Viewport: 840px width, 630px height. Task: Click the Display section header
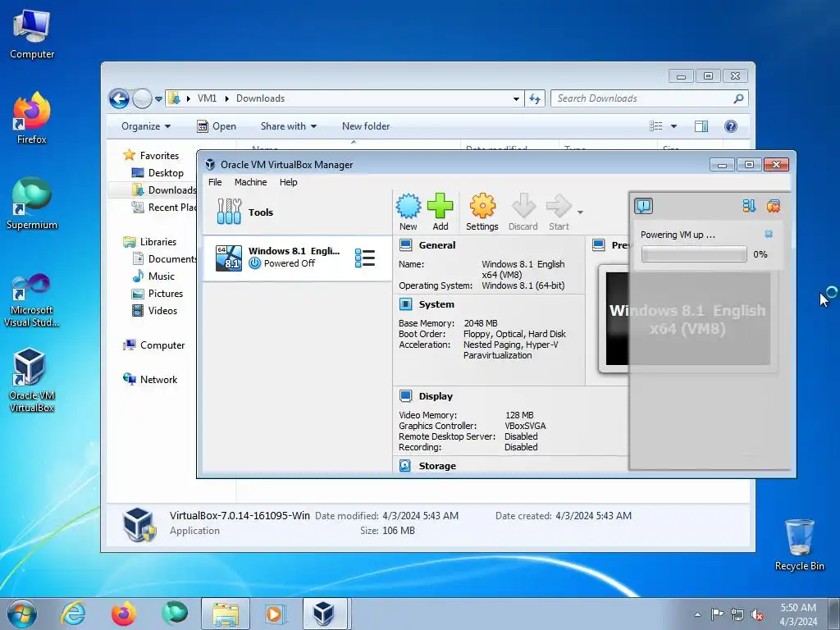(436, 396)
